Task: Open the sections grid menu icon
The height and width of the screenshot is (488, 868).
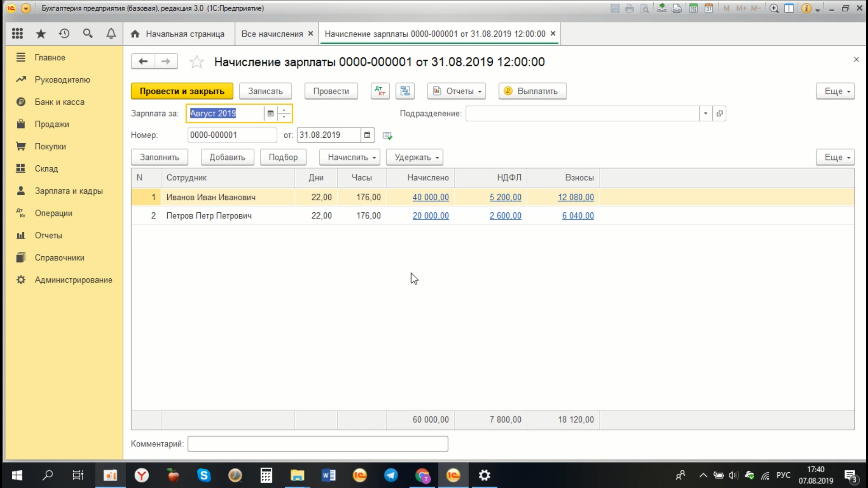Action: pyautogui.click(x=17, y=33)
